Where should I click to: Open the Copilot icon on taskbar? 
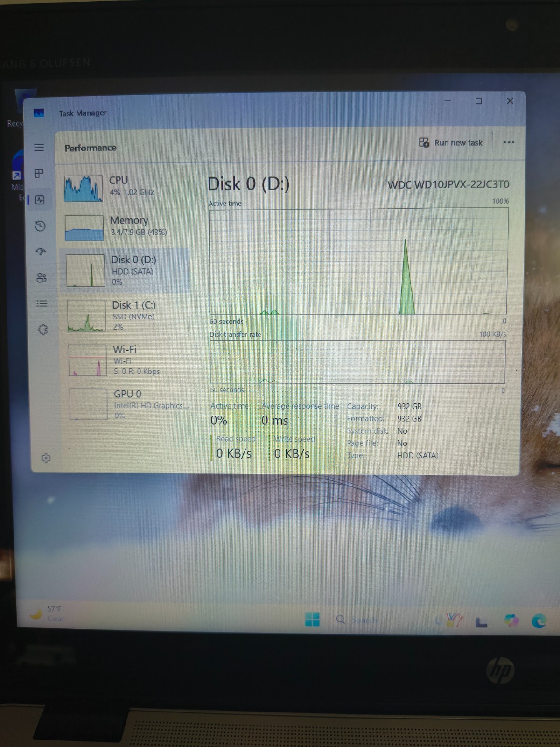[x=511, y=620]
